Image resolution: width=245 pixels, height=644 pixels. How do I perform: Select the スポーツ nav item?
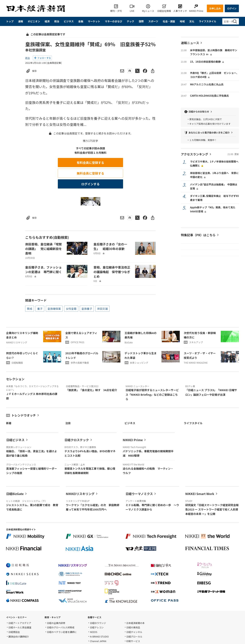click(x=153, y=22)
